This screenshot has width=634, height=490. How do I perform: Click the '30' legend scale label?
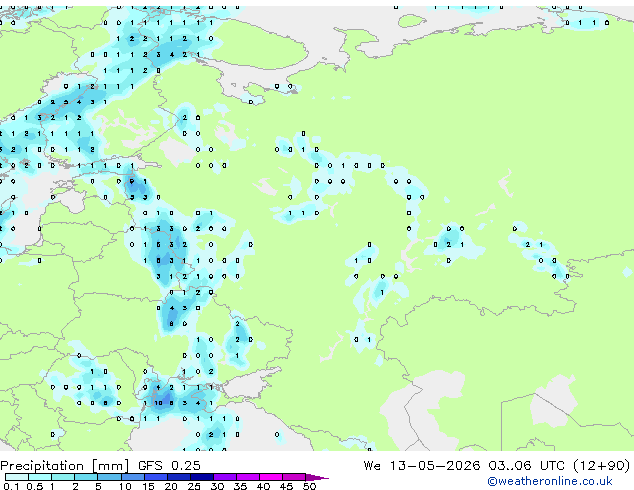pyautogui.click(x=217, y=486)
